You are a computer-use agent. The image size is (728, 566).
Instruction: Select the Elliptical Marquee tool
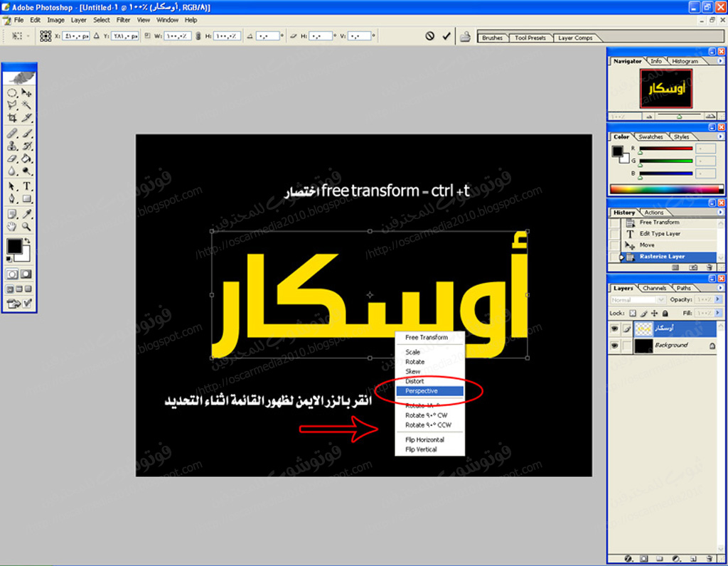pos(12,92)
